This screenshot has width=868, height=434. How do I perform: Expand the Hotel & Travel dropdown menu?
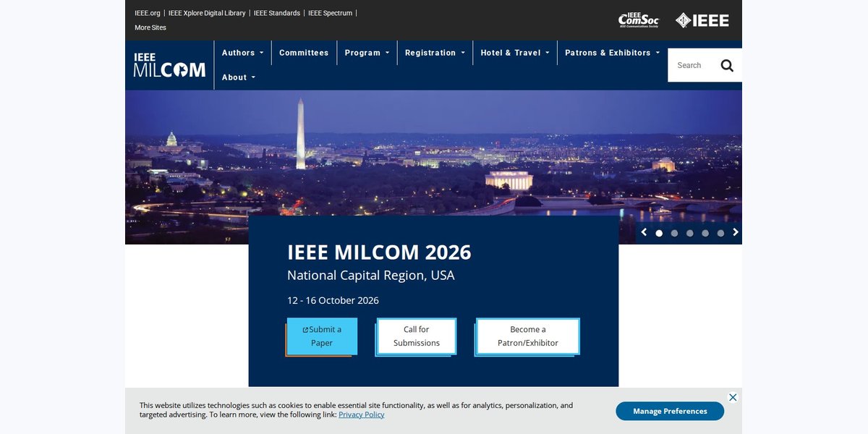click(515, 53)
